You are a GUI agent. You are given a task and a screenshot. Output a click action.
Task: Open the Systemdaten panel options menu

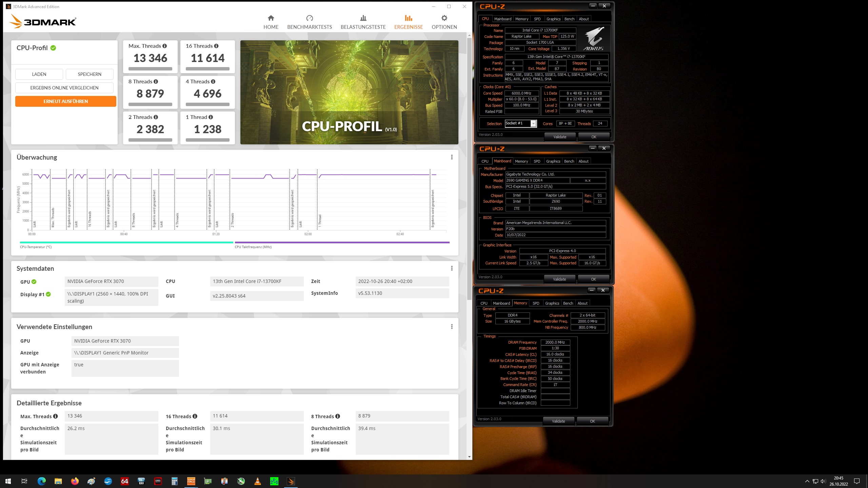click(452, 268)
